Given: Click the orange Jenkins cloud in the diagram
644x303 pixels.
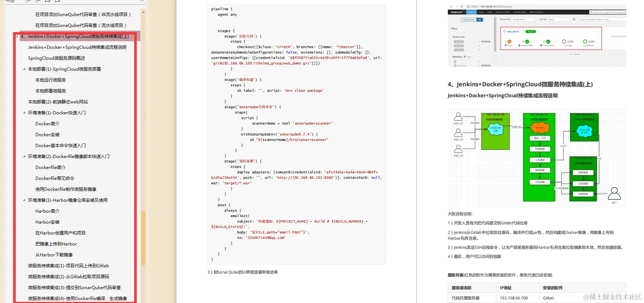Looking at the screenshot, I should coord(540,127).
